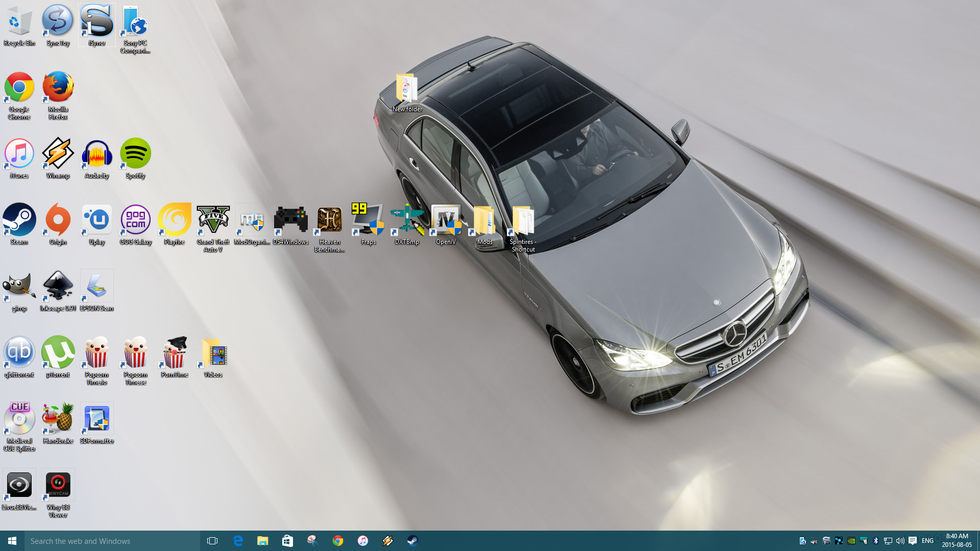Click the Heaven Benchmark shortcut
980x551 pixels.
329,228
